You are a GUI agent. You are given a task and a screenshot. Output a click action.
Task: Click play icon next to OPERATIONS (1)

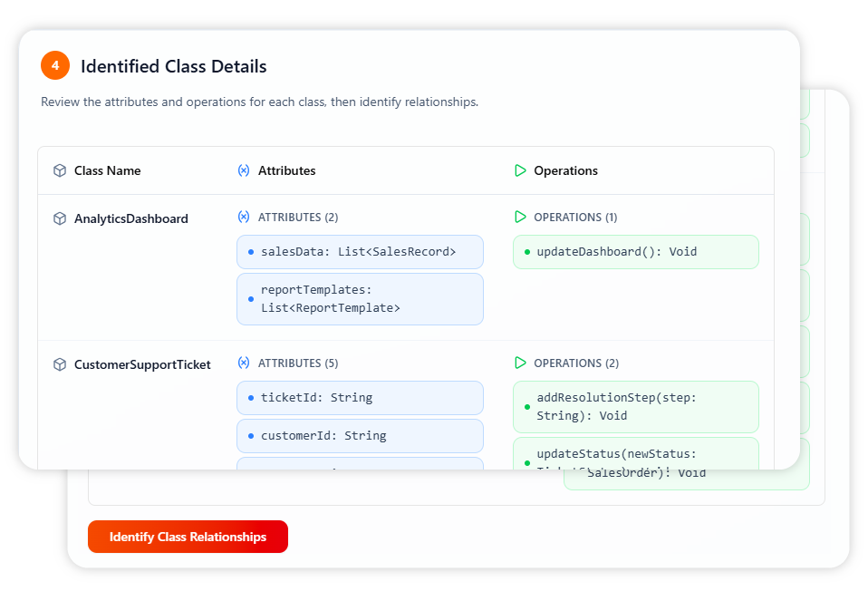[x=520, y=218]
